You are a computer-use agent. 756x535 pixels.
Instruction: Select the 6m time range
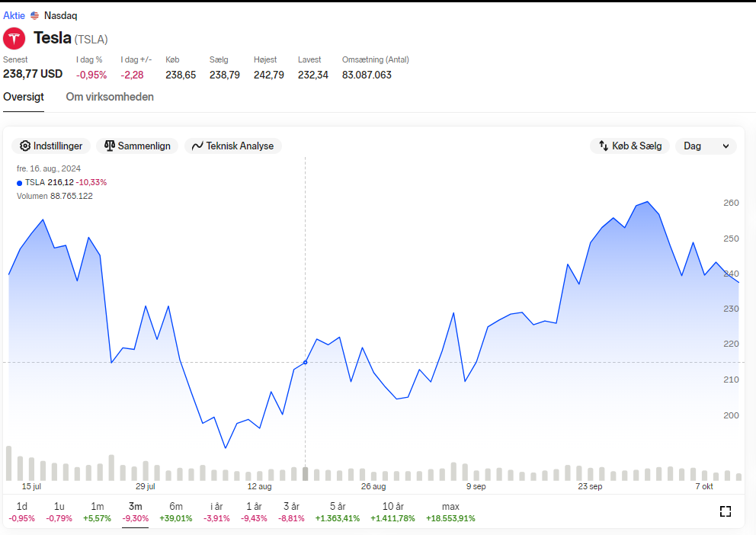[176, 512]
